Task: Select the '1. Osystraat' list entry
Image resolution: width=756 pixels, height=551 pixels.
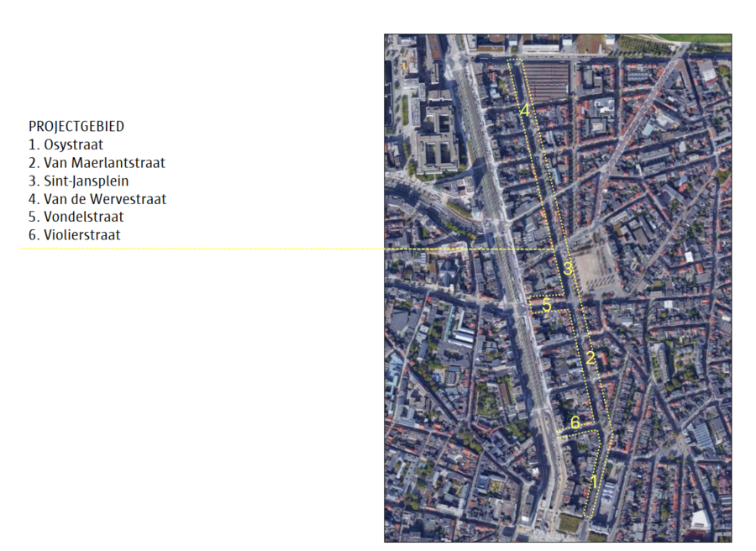Action: [66, 144]
